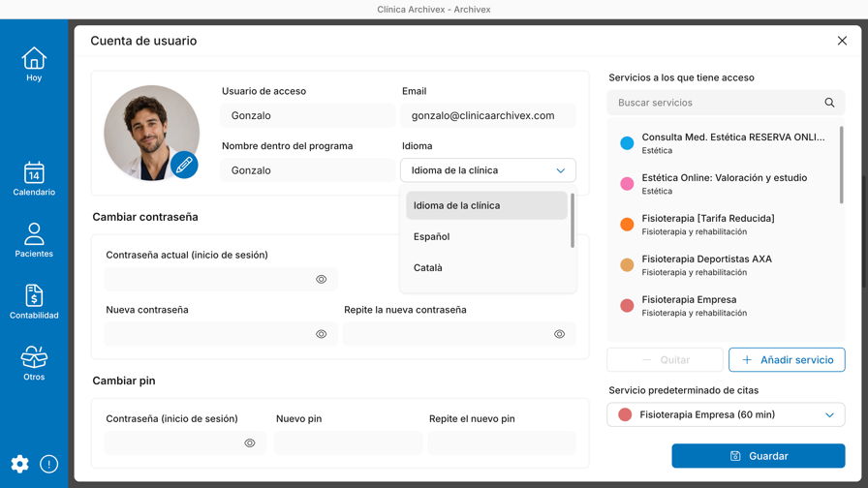Image resolution: width=868 pixels, height=488 pixels.
Task: Click the services list scrollbar
Action: pyautogui.click(x=842, y=165)
